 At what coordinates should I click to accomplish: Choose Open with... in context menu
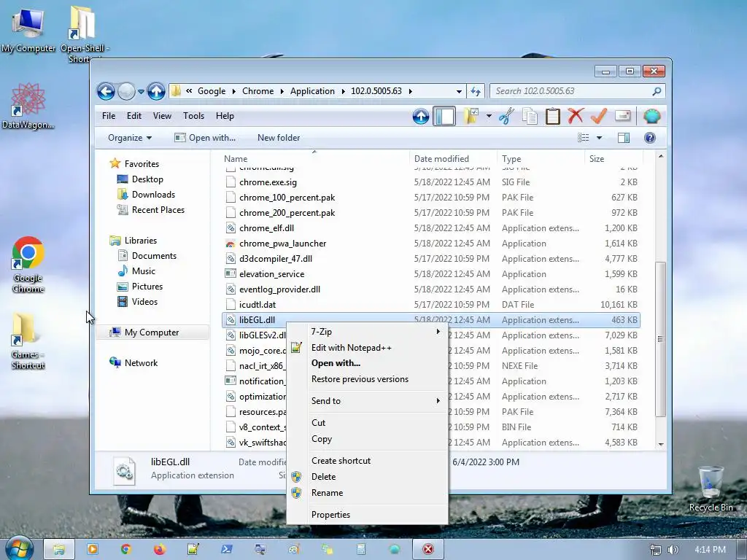coord(368,363)
